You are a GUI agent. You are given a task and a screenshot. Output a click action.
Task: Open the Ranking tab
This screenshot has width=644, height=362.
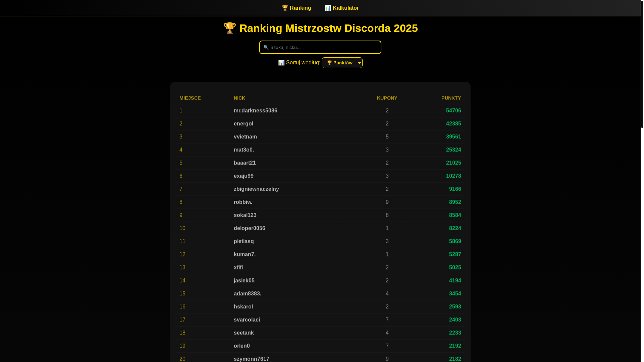pos(297,8)
